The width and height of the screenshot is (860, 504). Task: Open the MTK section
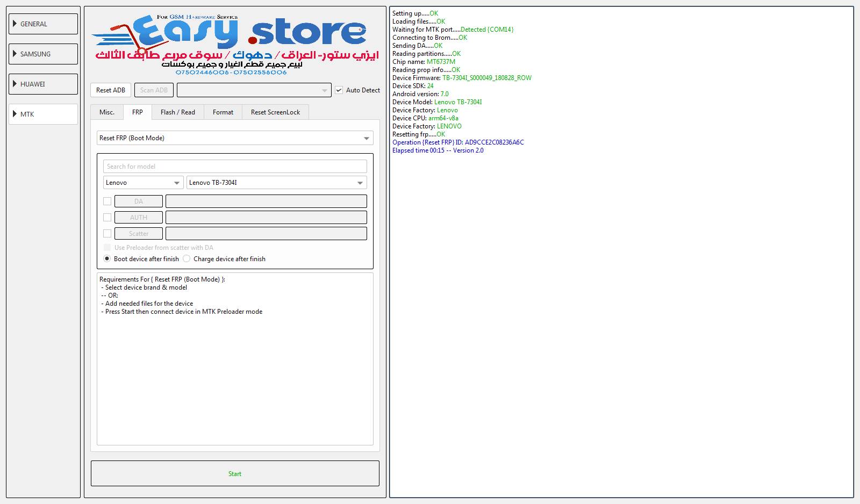click(x=43, y=114)
